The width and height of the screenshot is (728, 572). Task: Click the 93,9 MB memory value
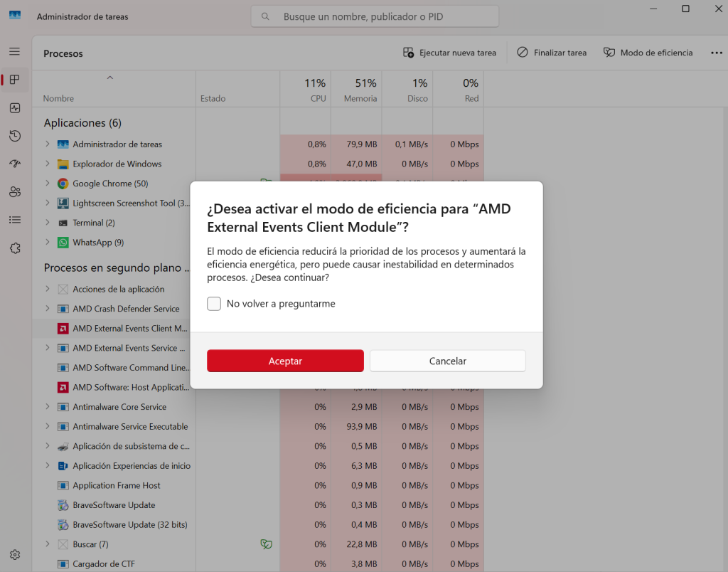pos(362,427)
